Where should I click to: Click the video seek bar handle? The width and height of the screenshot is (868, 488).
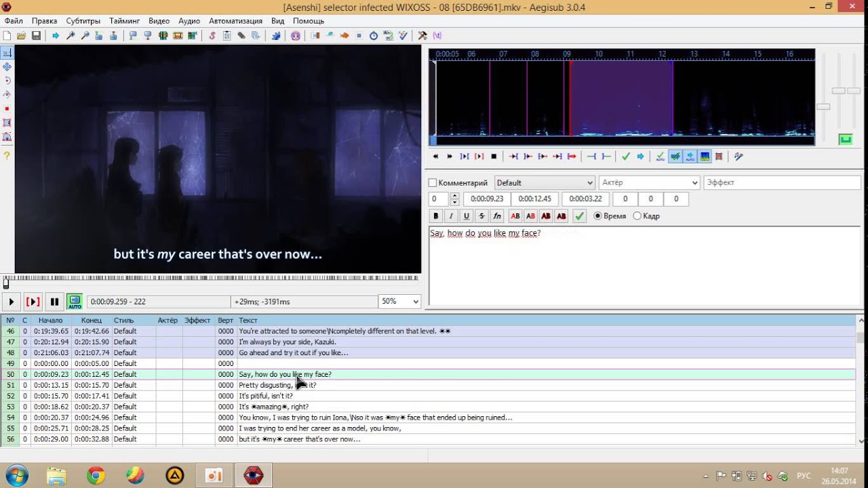point(6,283)
